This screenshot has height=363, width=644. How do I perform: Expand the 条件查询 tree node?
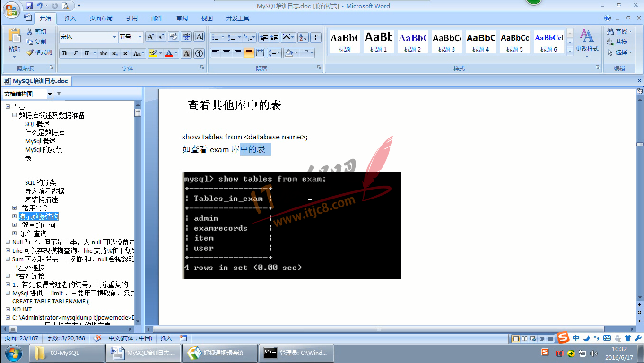(14, 233)
